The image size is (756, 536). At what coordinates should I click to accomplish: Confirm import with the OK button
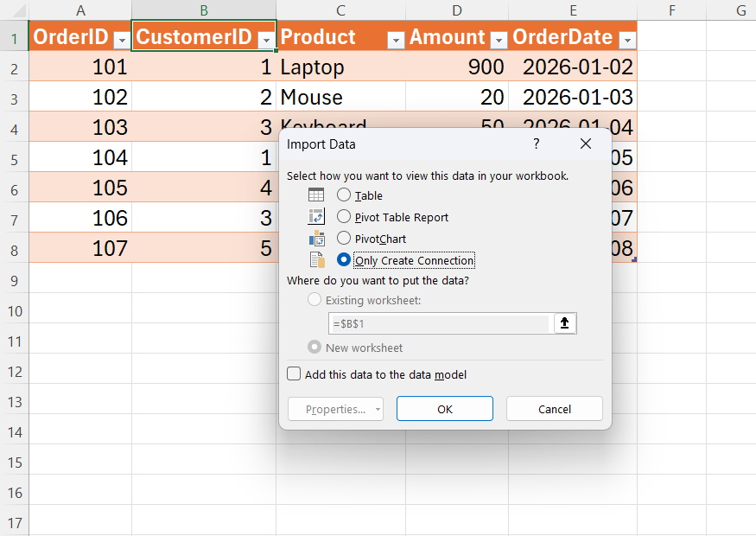[x=445, y=409]
